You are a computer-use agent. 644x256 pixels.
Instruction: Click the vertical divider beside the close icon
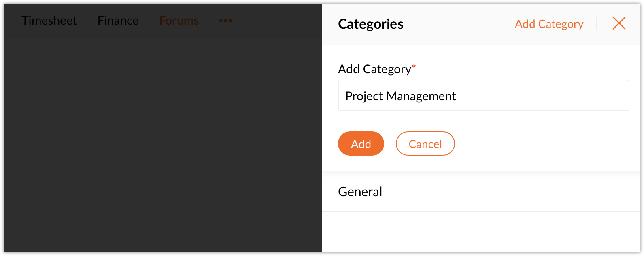[x=596, y=23]
